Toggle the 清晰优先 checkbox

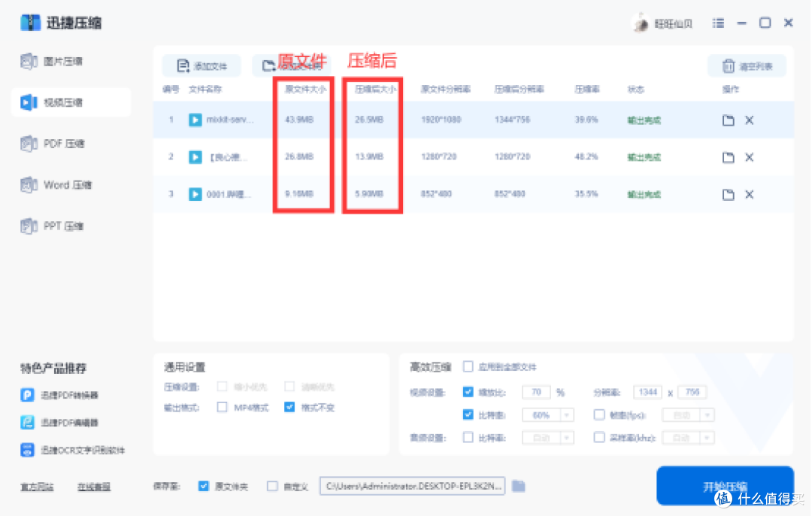(289, 387)
